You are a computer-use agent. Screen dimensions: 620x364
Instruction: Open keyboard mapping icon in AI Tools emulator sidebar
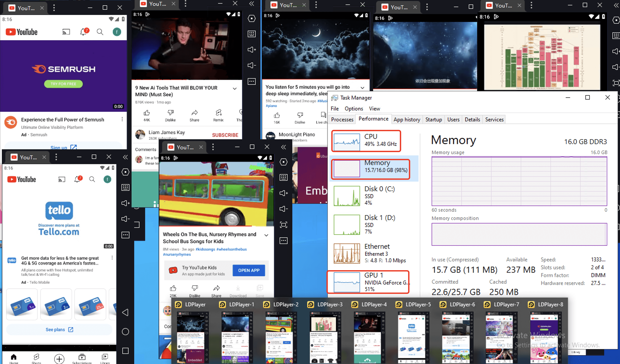pos(251,34)
